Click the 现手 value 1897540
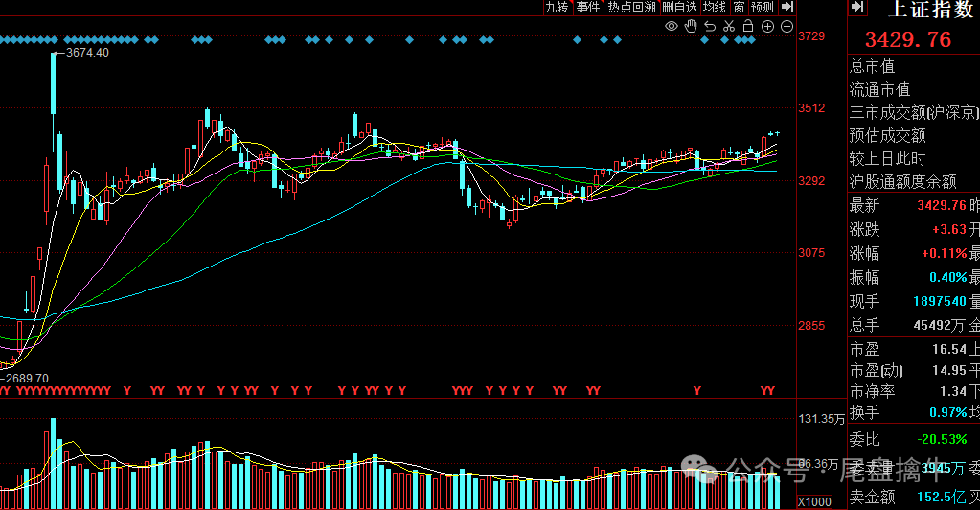The width and height of the screenshot is (980, 510). (x=940, y=302)
